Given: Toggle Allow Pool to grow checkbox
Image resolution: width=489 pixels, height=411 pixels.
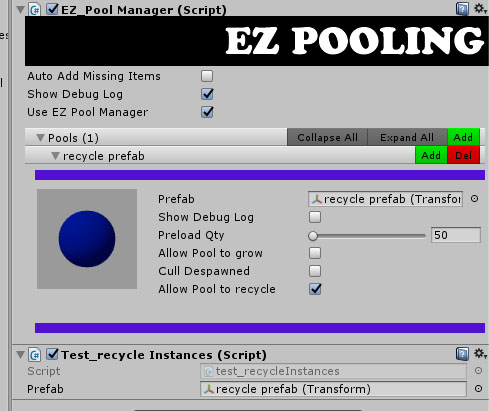Looking at the screenshot, I should tap(315, 253).
